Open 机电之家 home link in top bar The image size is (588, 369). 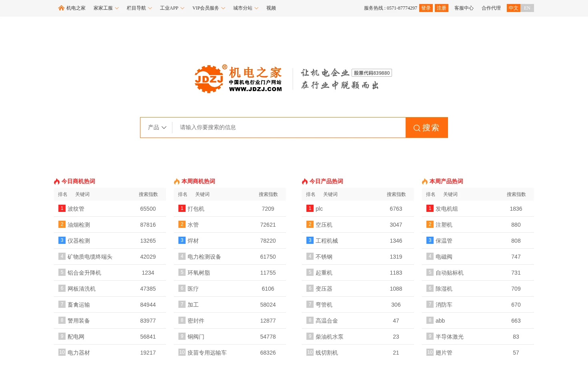click(76, 8)
